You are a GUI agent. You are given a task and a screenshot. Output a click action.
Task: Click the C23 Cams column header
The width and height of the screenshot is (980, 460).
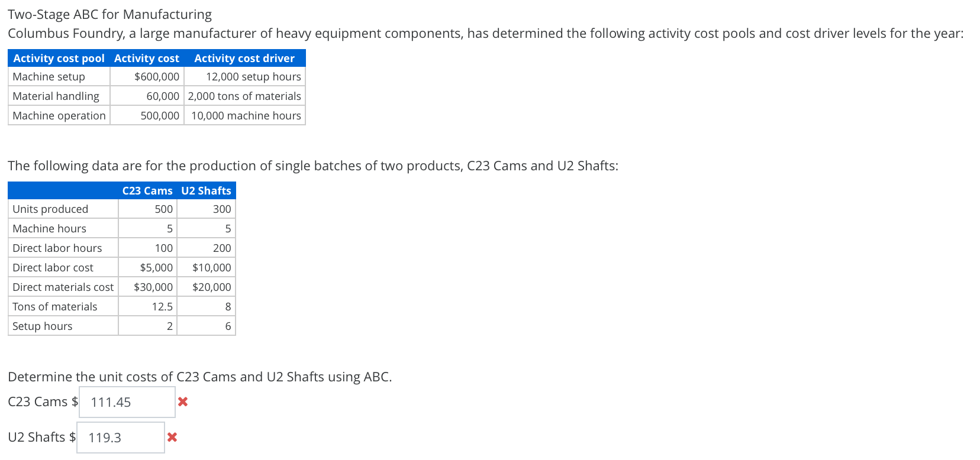tap(147, 190)
